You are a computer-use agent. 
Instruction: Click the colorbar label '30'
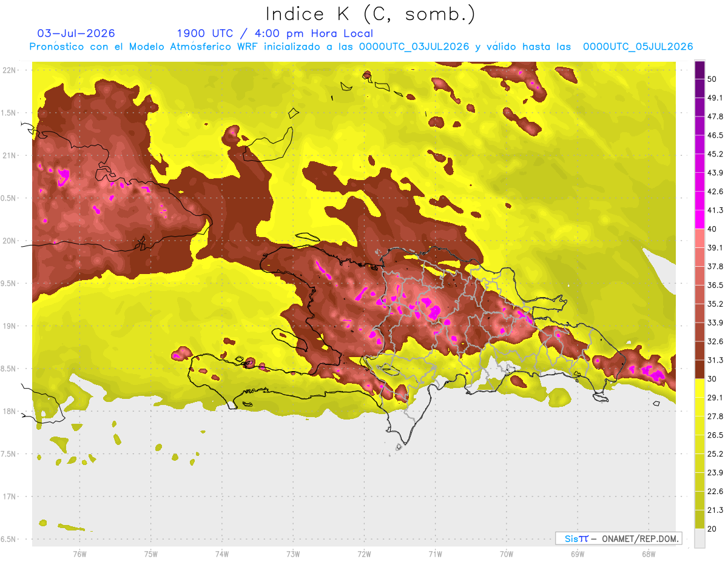(x=713, y=379)
